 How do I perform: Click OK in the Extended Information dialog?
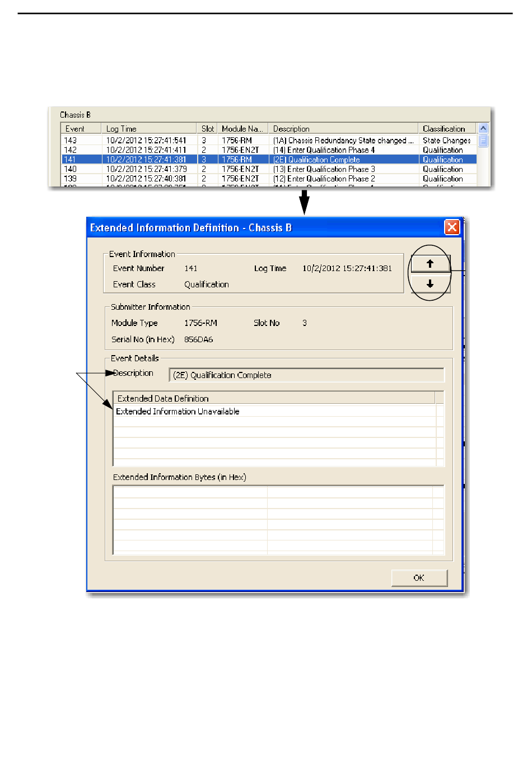click(x=419, y=577)
